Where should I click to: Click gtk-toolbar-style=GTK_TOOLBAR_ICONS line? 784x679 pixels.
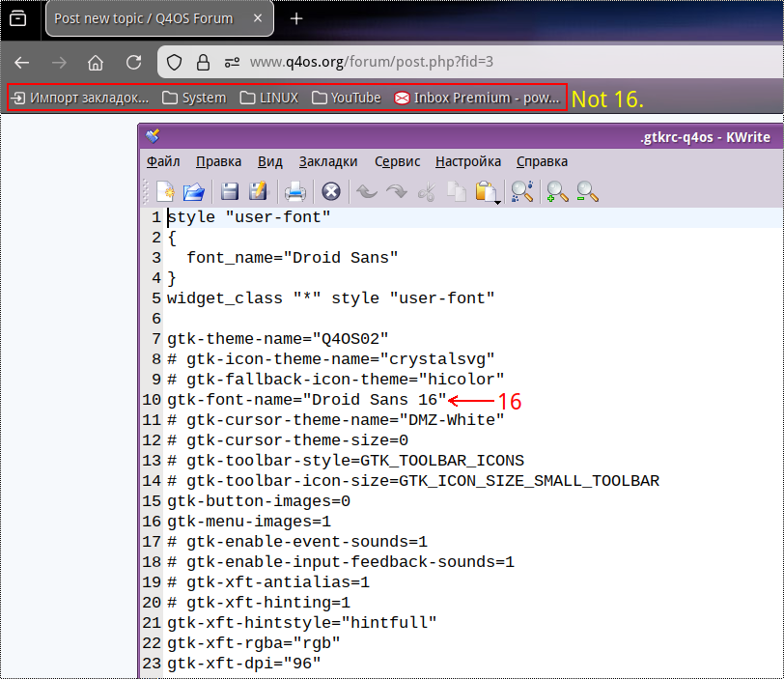pos(346,460)
